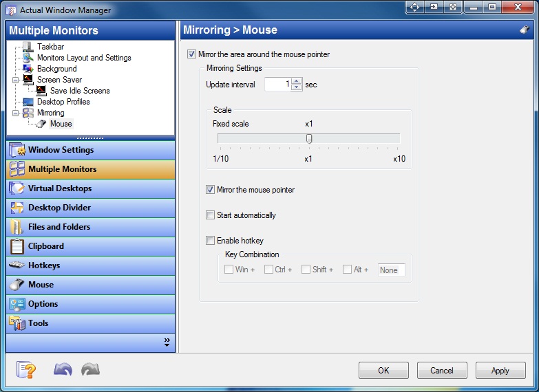Click the app icon in title bar
This screenshot has width=539, height=392.
11,10
